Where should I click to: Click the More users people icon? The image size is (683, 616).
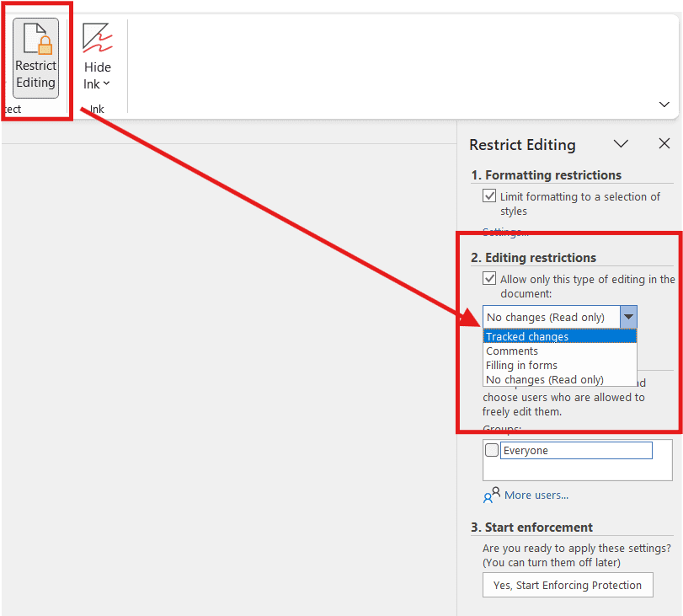(491, 495)
